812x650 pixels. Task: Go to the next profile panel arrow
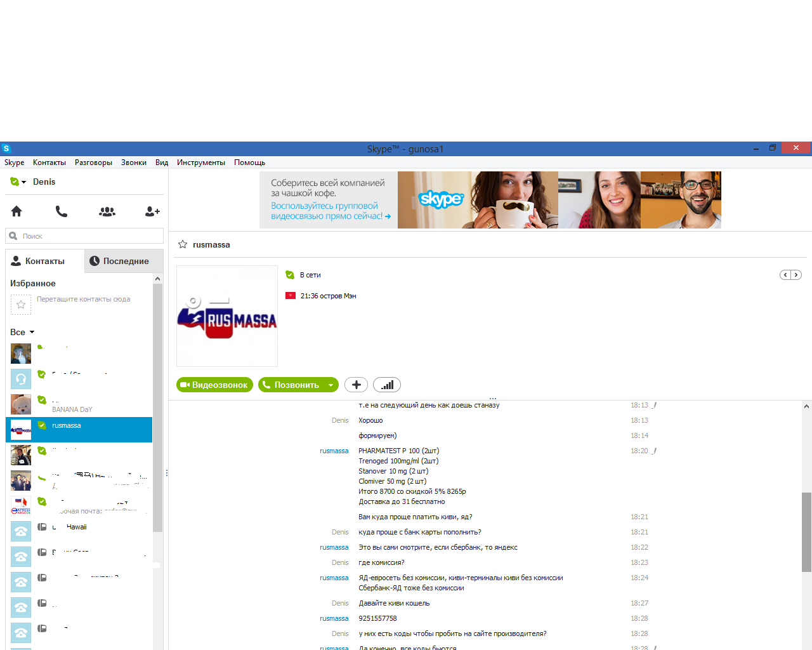(796, 275)
